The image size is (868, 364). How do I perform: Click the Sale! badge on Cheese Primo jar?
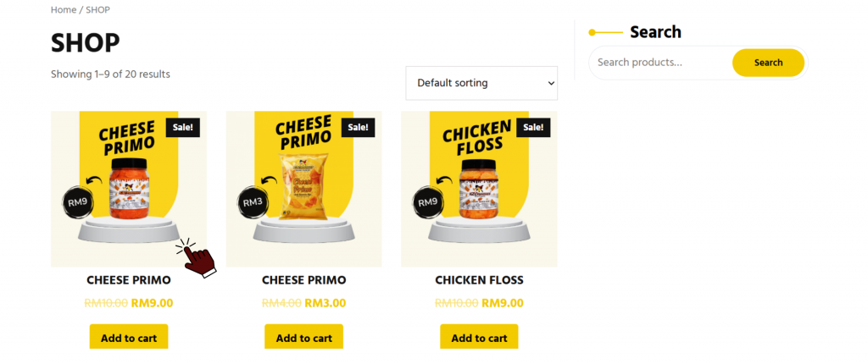tap(183, 127)
